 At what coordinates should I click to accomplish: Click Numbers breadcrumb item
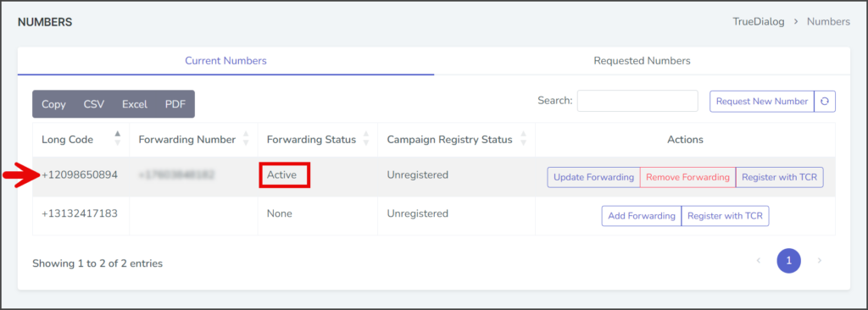[828, 21]
